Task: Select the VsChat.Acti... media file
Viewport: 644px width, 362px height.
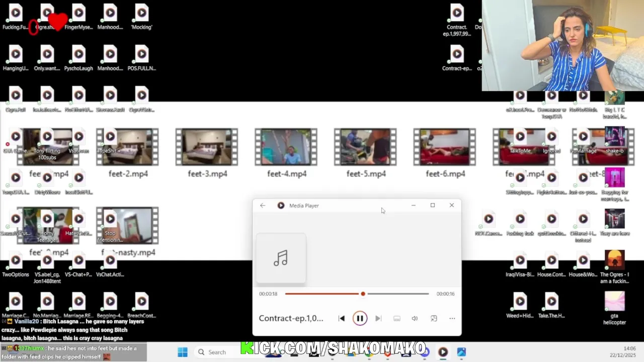Action: tap(110, 265)
